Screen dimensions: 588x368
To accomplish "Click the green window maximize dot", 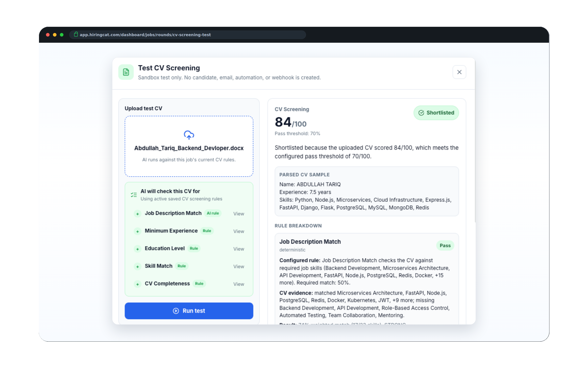I will point(62,35).
